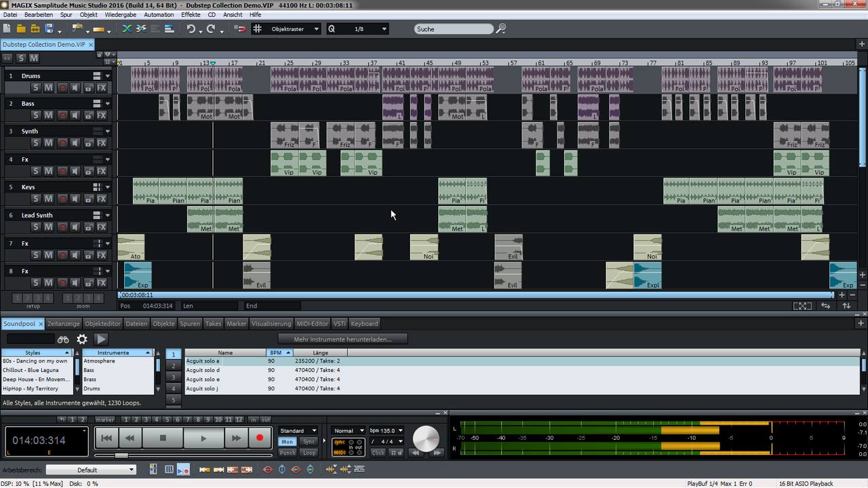868x488 pixels.
Task: Click the red record button in transport
Action: [x=259, y=439]
